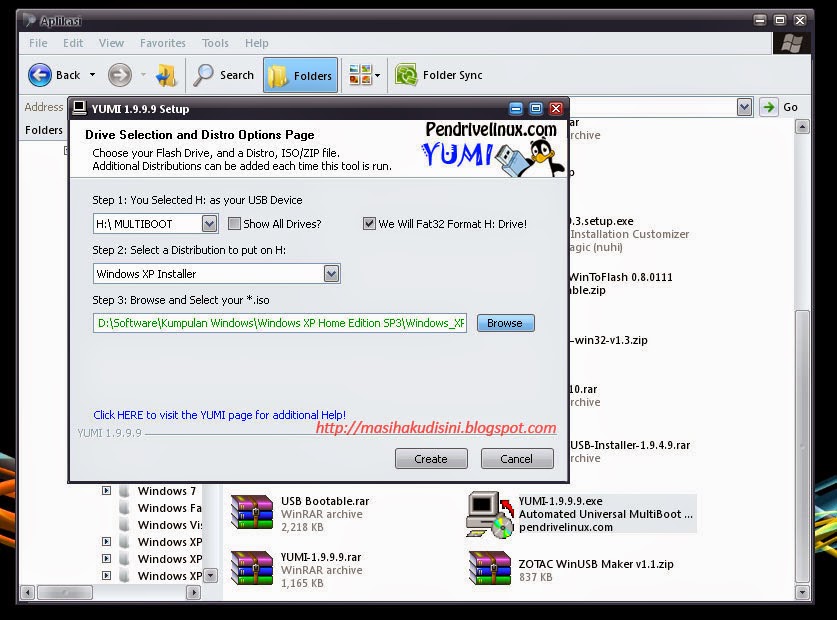Image resolution: width=837 pixels, height=620 pixels.
Task: Click scroll-up arrow of file list scrollbar
Action: point(802,127)
